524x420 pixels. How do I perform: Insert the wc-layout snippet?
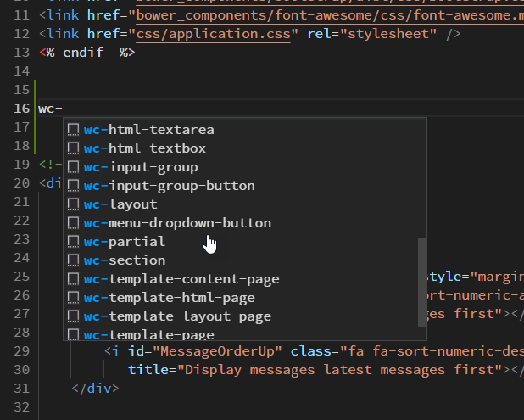(241, 204)
